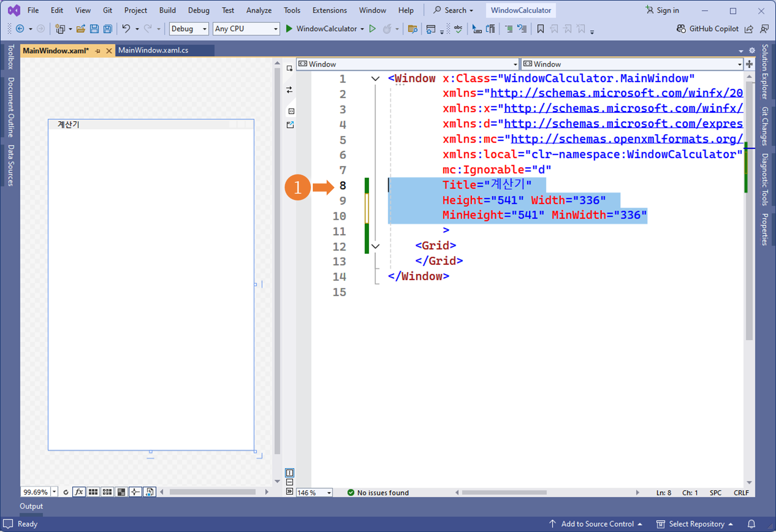This screenshot has width=776, height=532.
Task: Click the split window icon above the editor scrollbar
Action: [x=750, y=64]
